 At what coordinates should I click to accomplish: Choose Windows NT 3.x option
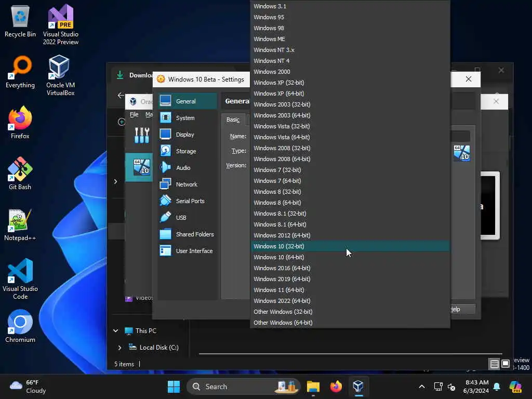pos(350,49)
